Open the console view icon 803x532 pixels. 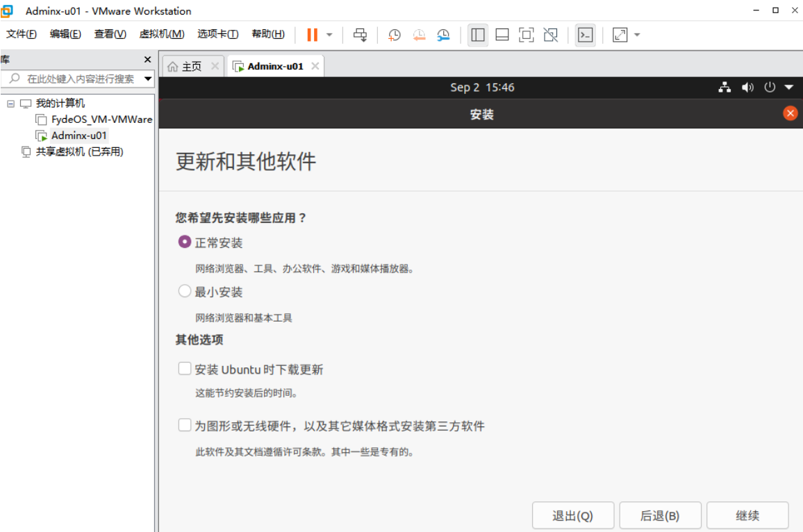coord(586,35)
